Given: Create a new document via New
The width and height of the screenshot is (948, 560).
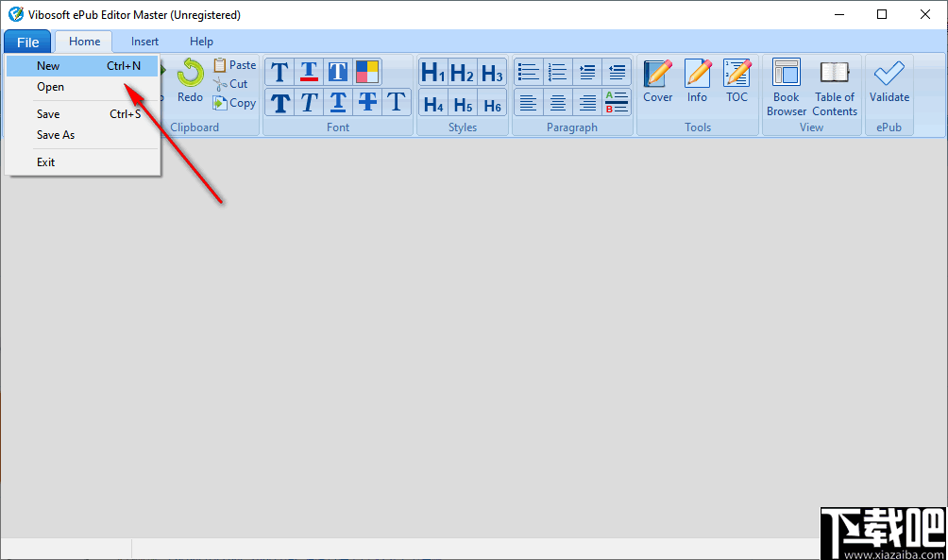Looking at the screenshot, I should tap(47, 65).
